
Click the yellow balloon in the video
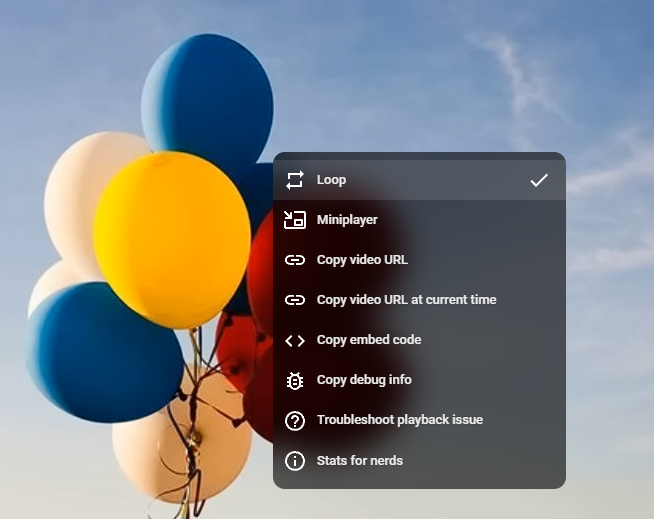click(x=172, y=240)
